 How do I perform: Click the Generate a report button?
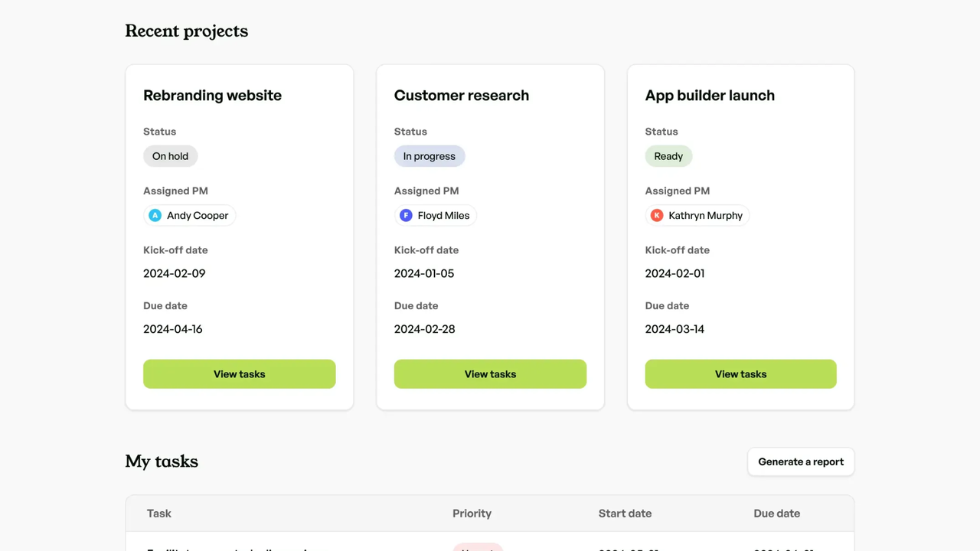point(800,461)
